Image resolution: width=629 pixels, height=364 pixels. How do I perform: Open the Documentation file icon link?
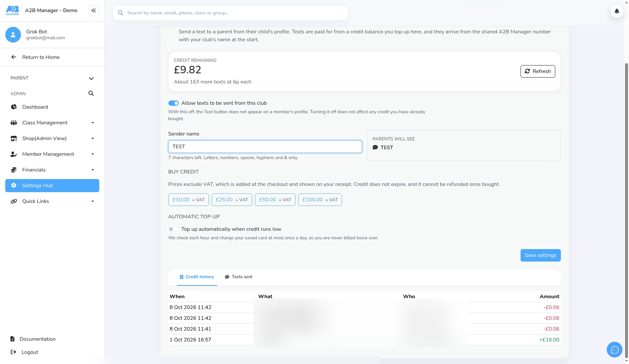pyautogui.click(x=12, y=339)
